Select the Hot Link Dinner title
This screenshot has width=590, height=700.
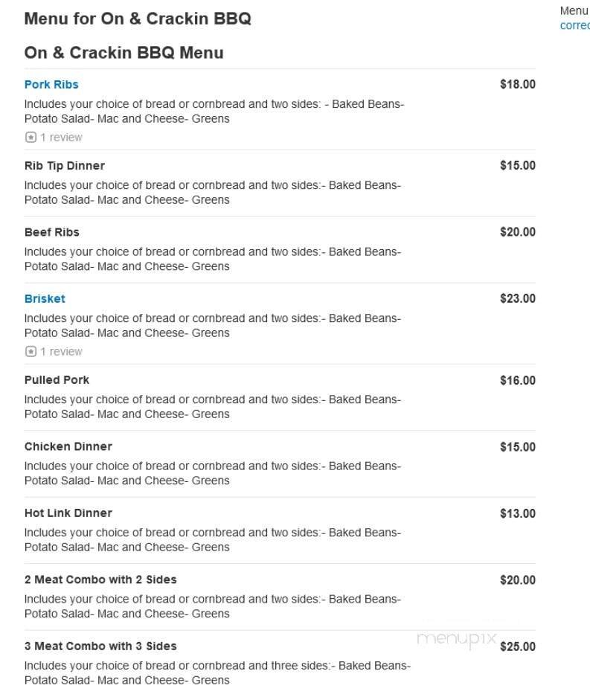click(x=68, y=513)
